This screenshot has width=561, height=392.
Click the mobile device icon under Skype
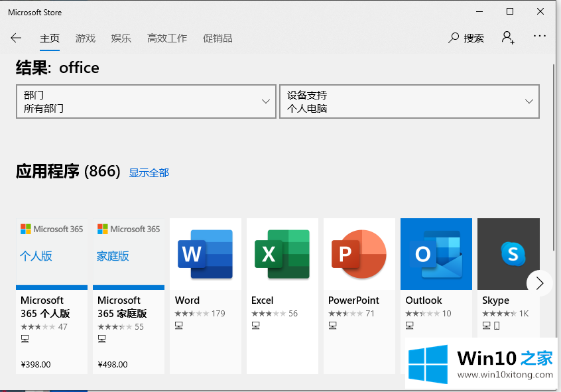coord(497,326)
